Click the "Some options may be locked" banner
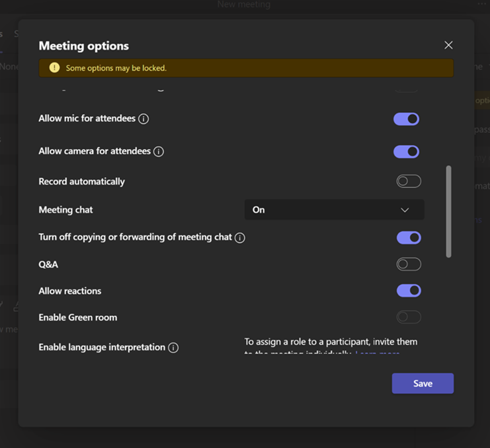Screen dimensions: 490x448 coord(246,68)
